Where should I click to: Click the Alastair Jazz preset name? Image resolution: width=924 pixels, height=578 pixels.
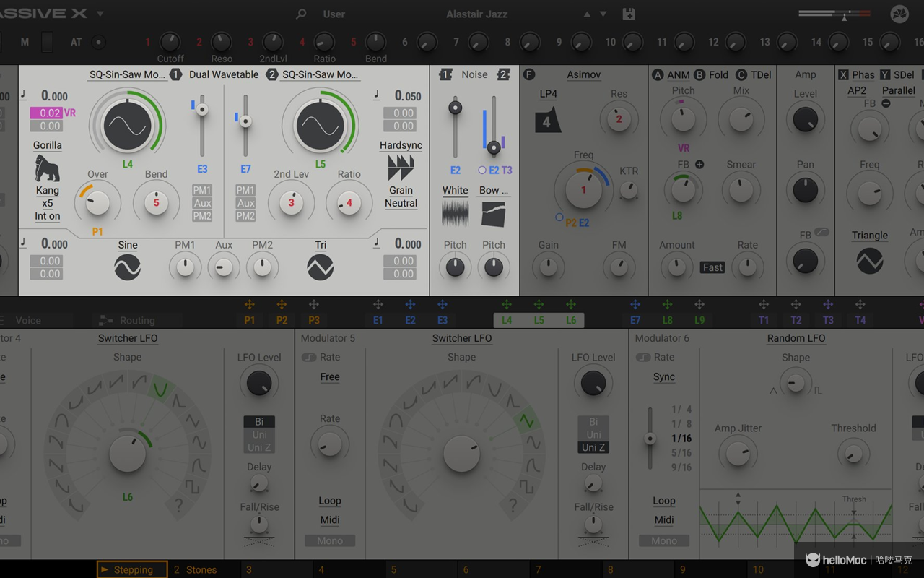477,14
